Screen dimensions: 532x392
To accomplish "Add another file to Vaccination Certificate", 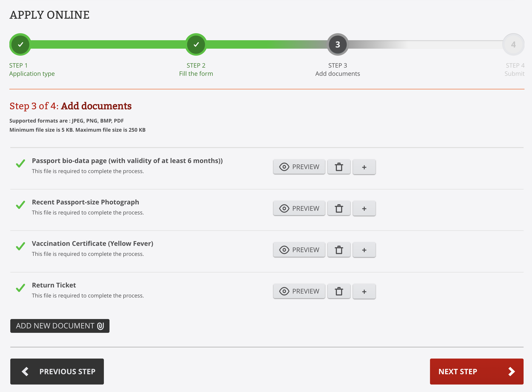I will click(x=364, y=250).
